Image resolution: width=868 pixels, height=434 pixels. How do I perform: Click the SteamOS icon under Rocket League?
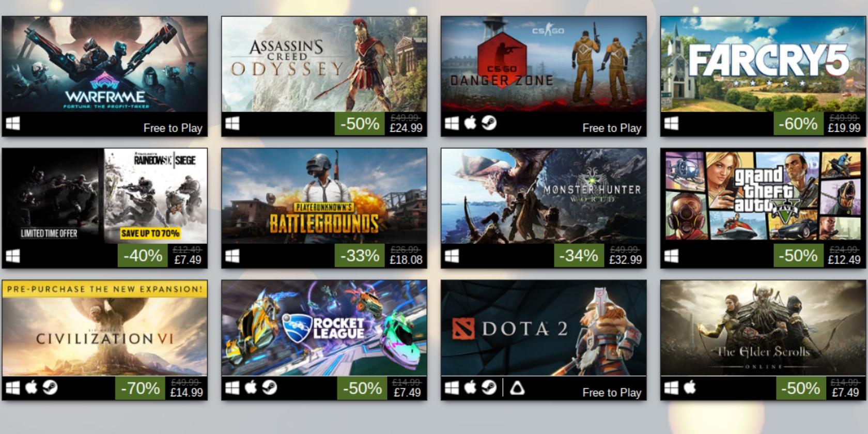[x=269, y=388]
